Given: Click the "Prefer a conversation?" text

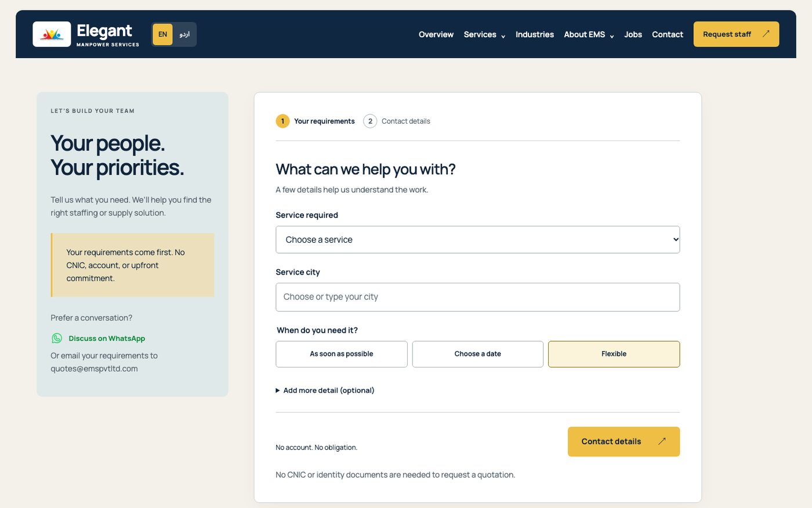Looking at the screenshot, I should click(91, 318).
